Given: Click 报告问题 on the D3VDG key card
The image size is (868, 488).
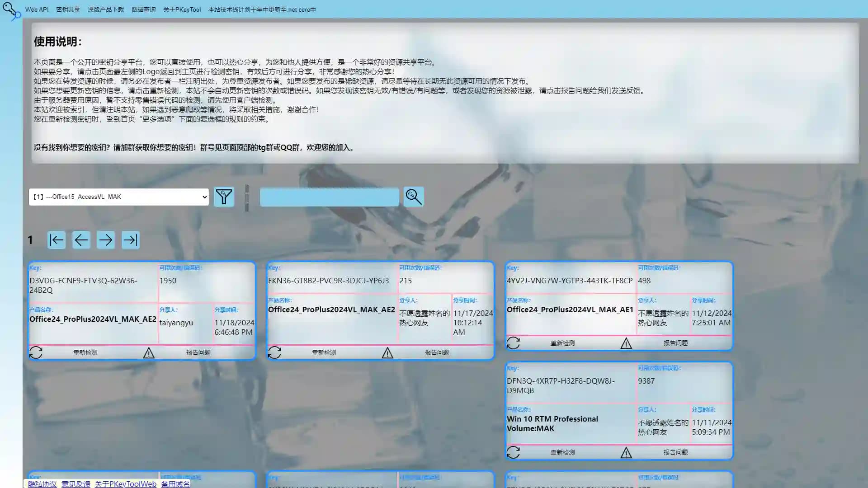Looking at the screenshot, I should point(198,352).
